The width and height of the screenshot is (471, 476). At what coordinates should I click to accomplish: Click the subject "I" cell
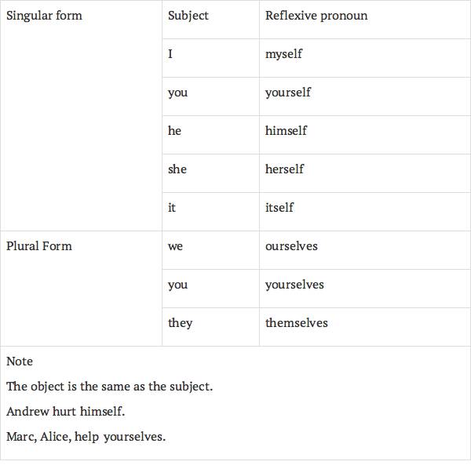170,54
